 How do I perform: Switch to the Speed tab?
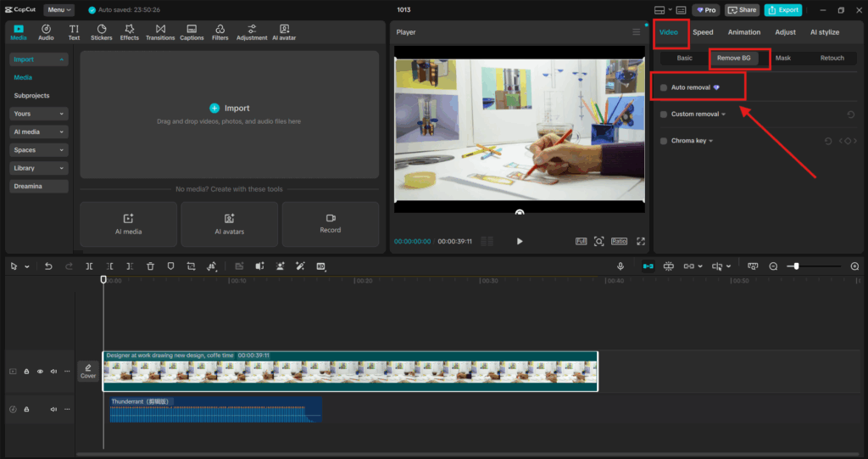coord(703,32)
